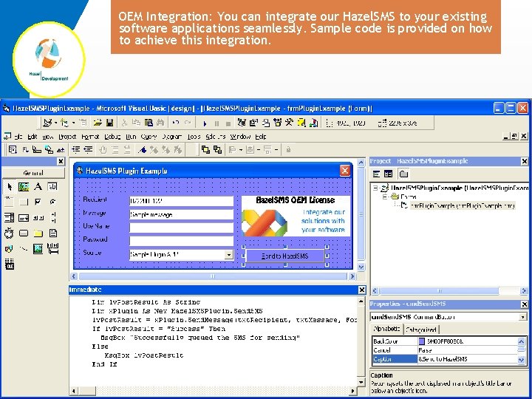The width and height of the screenshot is (532, 399).
Task: Select the ListBox control tool
Action: [x=24, y=217]
